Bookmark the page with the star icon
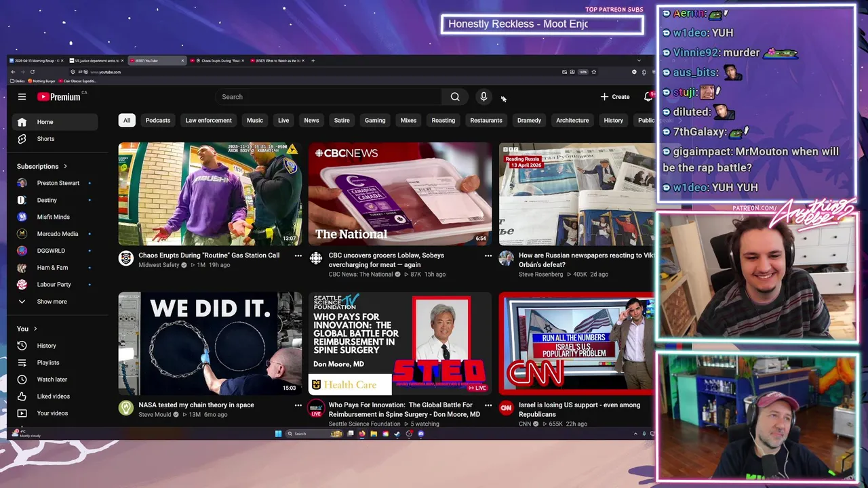 coord(593,72)
